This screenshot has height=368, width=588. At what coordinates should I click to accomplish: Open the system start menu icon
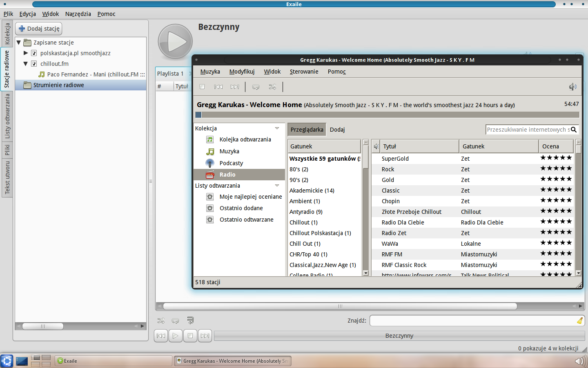tap(7, 361)
